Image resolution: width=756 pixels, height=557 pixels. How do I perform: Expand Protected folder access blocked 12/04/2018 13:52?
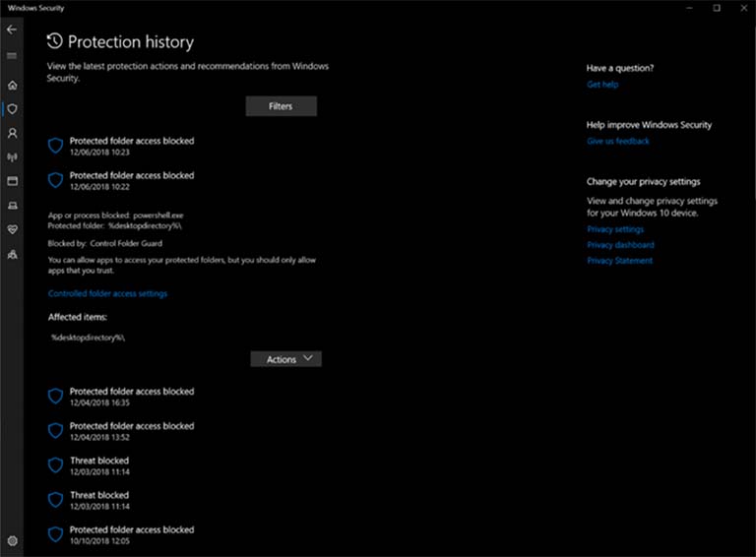(x=132, y=426)
